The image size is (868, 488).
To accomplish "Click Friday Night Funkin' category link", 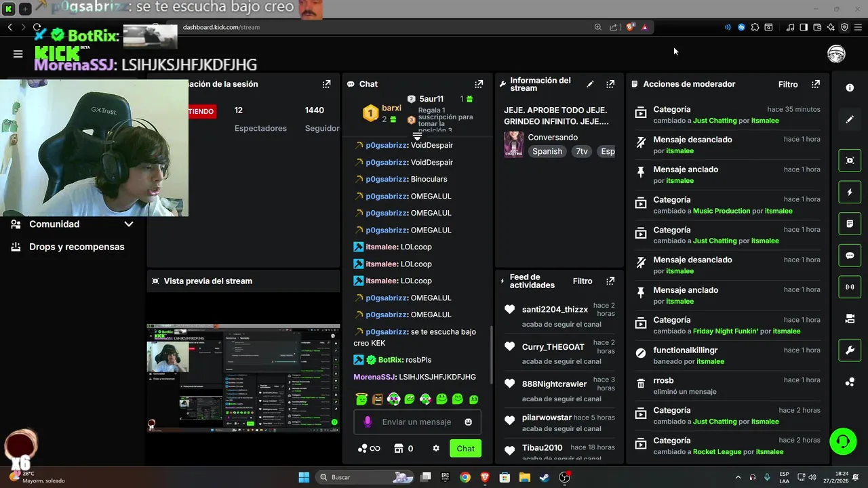I will 726,331.
